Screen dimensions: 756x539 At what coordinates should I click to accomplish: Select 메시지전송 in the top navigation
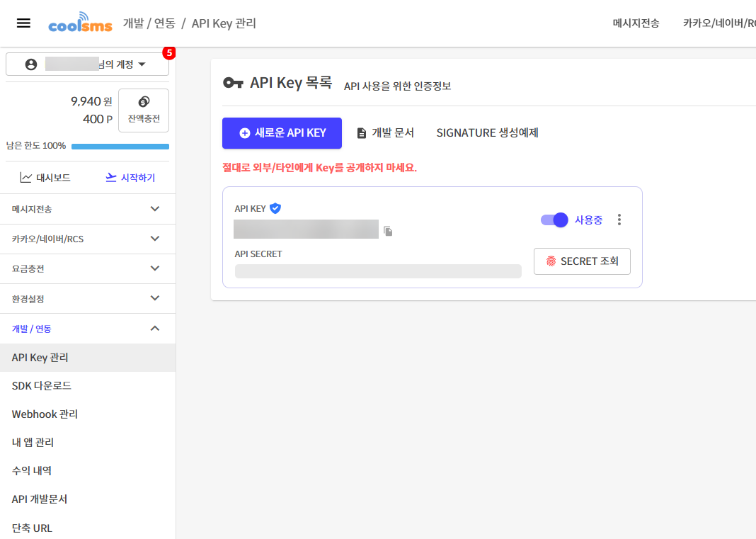[636, 23]
